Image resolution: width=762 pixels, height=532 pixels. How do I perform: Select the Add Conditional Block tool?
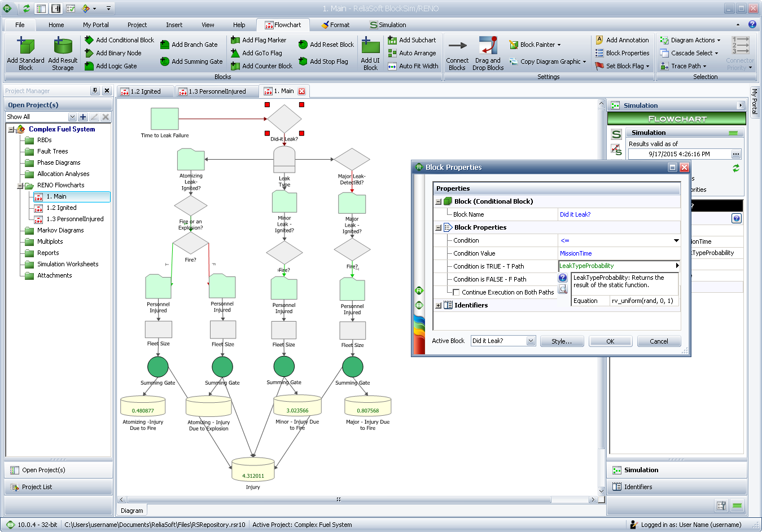(89, 40)
